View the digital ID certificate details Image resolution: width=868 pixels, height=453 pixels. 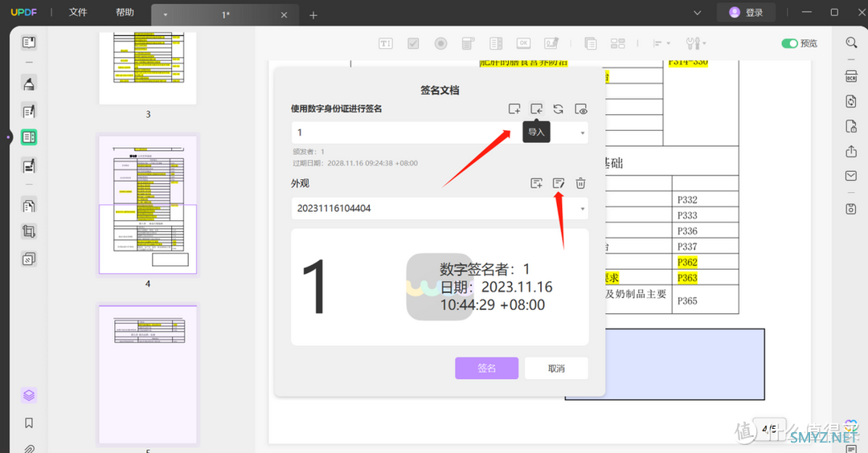581,109
